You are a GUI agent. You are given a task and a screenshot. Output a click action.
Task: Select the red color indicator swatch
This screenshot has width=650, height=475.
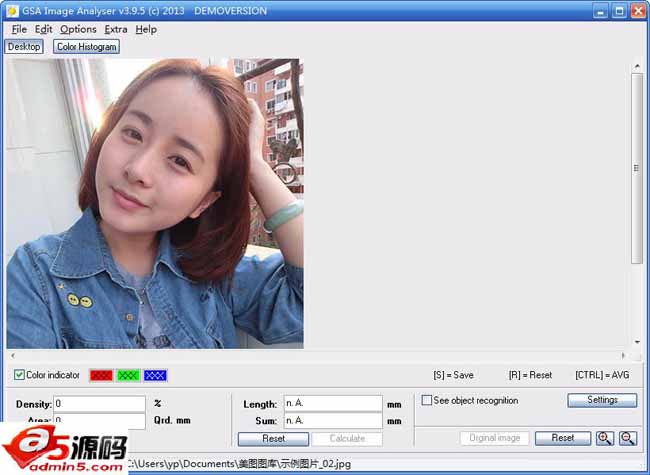101,375
